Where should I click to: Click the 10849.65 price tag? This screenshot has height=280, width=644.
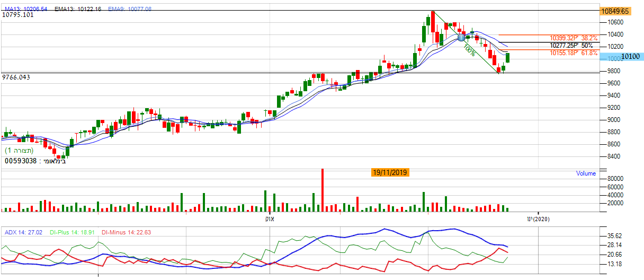point(614,11)
